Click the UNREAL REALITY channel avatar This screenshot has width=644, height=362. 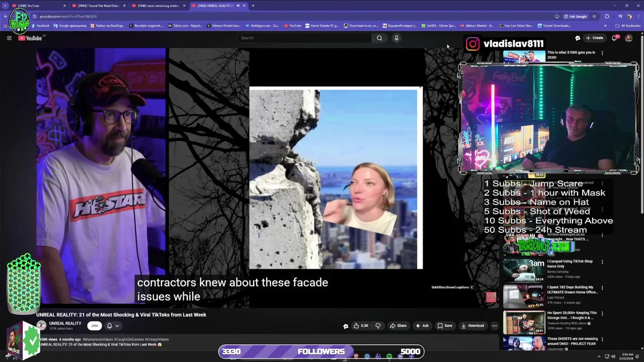point(41,325)
